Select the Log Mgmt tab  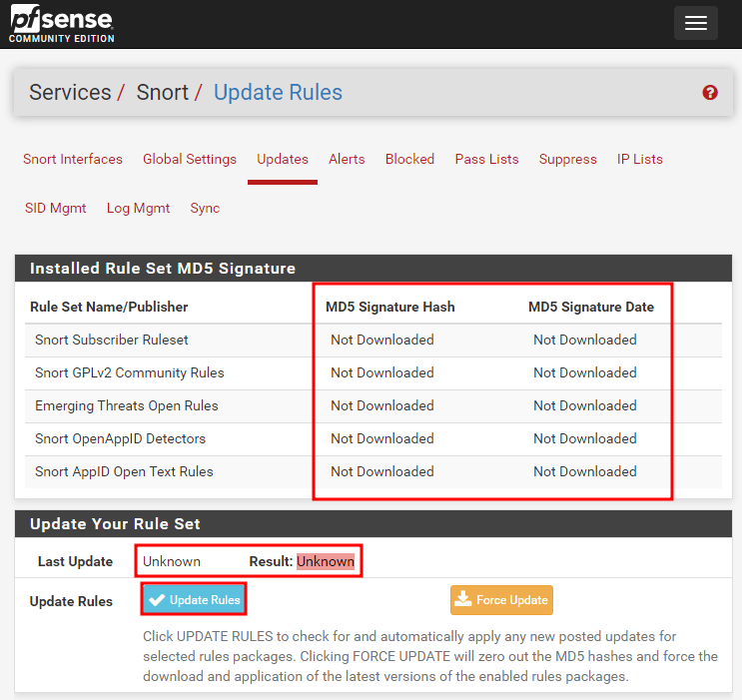coord(138,208)
